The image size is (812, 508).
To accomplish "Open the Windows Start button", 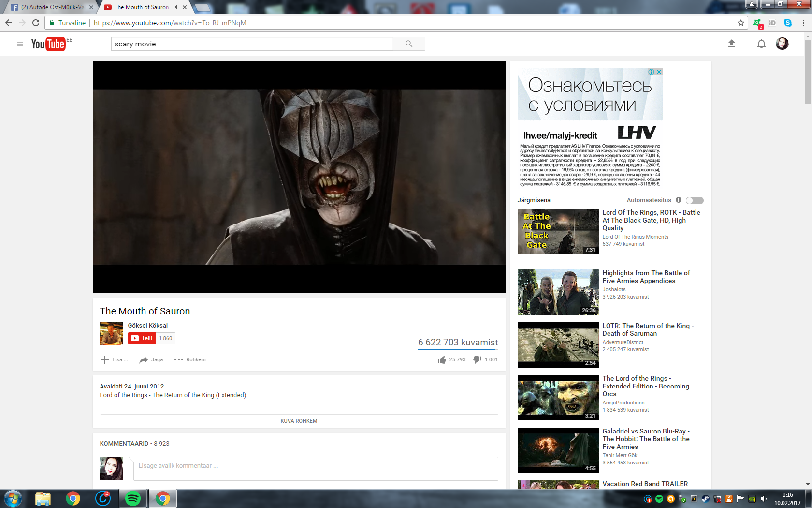I will pos(13,498).
